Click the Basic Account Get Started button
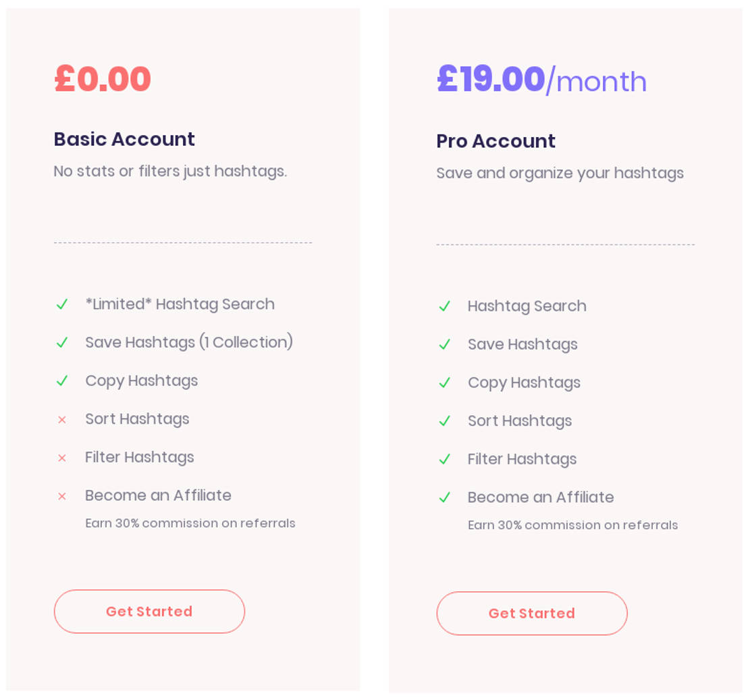 [x=149, y=612]
